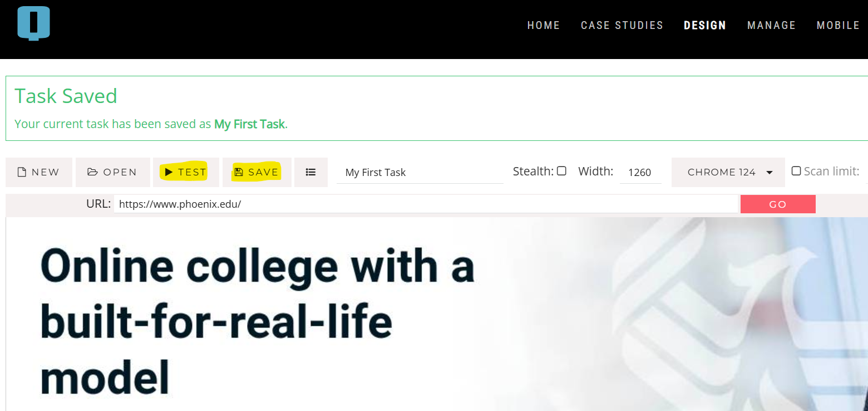
Task: Enable the Stealth checkbox
Action: [x=561, y=171]
